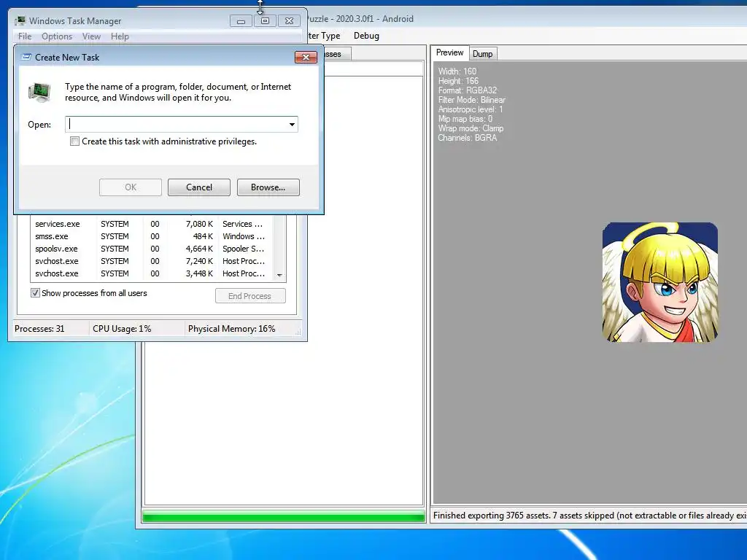
Task: Select the spoolsv.exe process row
Action: tap(152, 249)
